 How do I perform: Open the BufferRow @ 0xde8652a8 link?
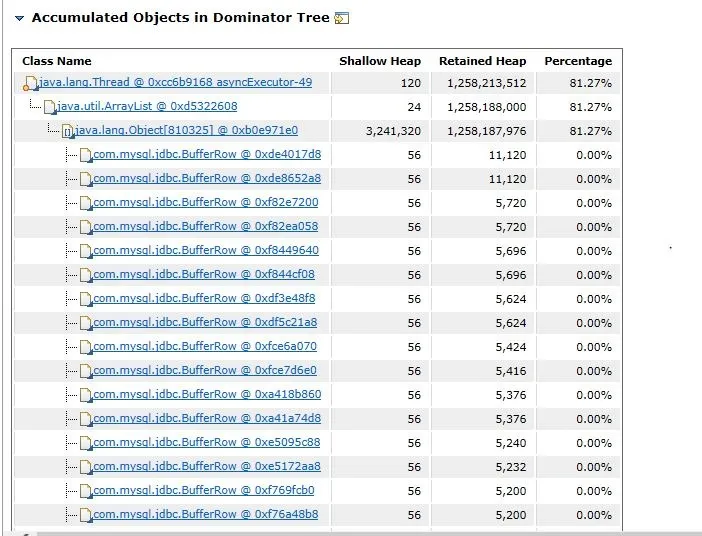[x=206, y=178]
